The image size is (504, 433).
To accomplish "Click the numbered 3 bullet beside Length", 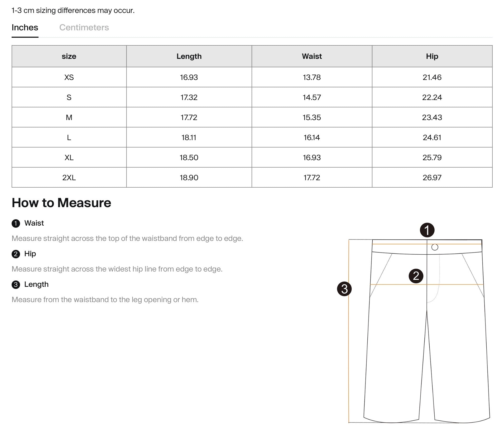I will tap(16, 285).
